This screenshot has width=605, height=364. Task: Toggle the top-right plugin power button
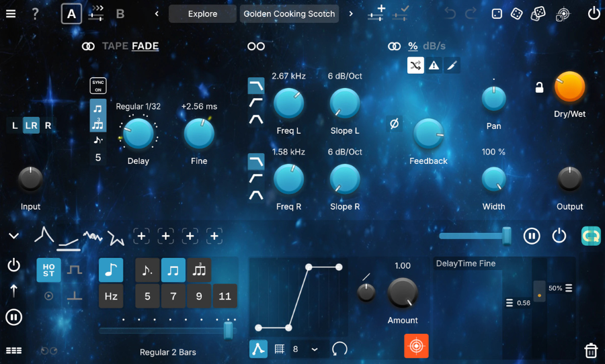click(x=593, y=13)
